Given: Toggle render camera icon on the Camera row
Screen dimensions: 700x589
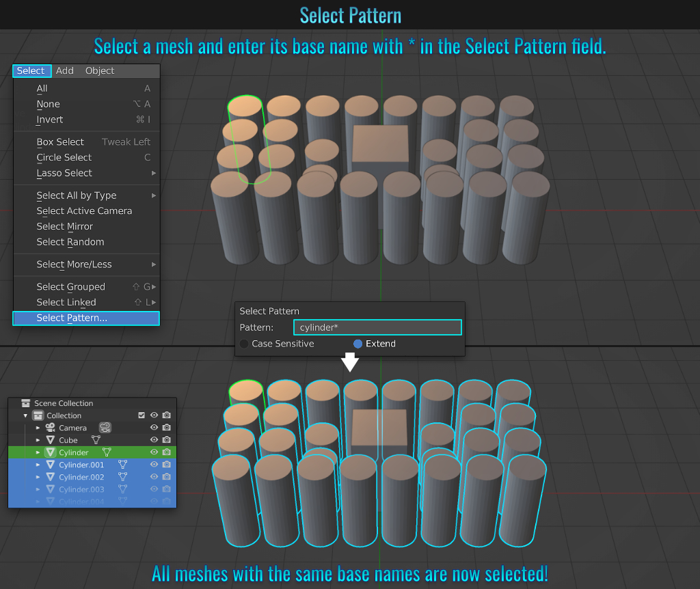Looking at the screenshot, I should point(167,428).
